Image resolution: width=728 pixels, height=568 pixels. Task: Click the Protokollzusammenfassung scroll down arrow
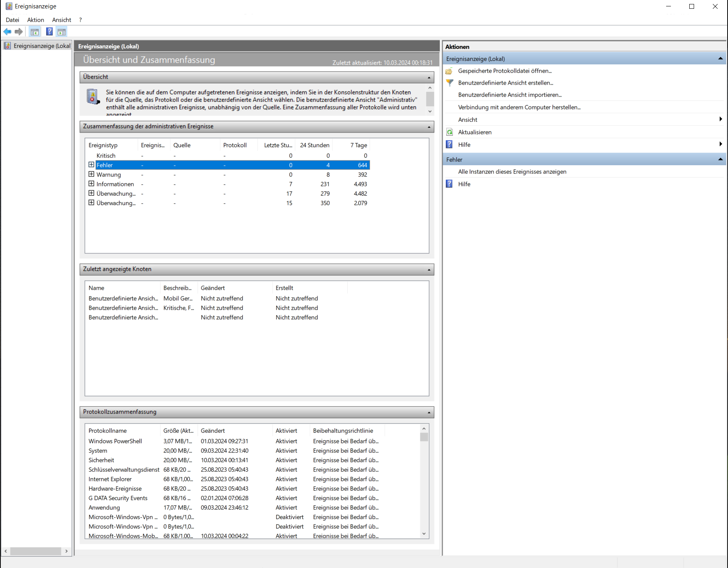pyautogui.click(x=424, y=534)
